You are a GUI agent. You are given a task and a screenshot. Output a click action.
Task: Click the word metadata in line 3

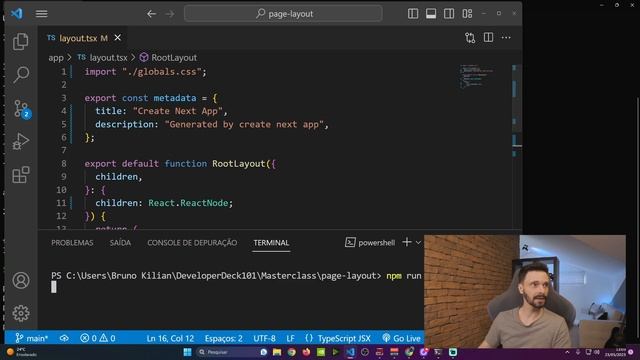(x=175, y=98)
